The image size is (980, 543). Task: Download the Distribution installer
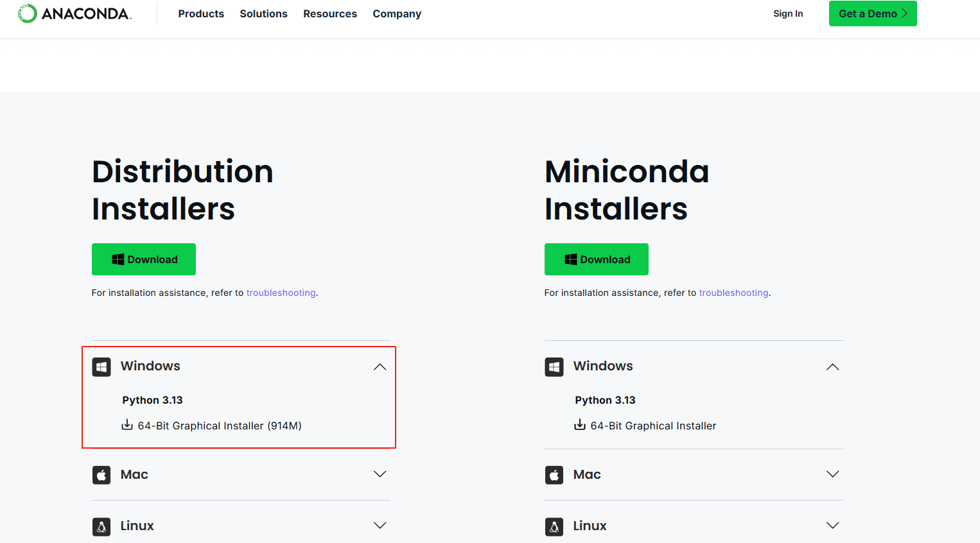(x=144, y=259)
